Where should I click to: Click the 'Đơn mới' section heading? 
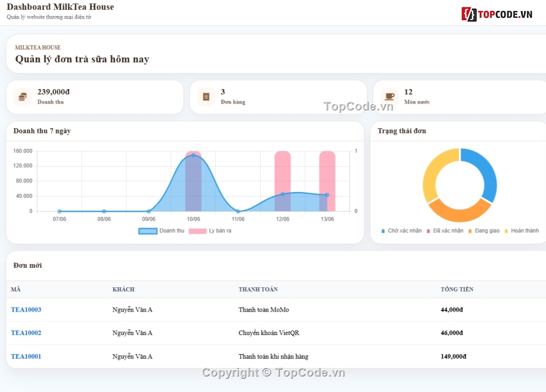28,266
